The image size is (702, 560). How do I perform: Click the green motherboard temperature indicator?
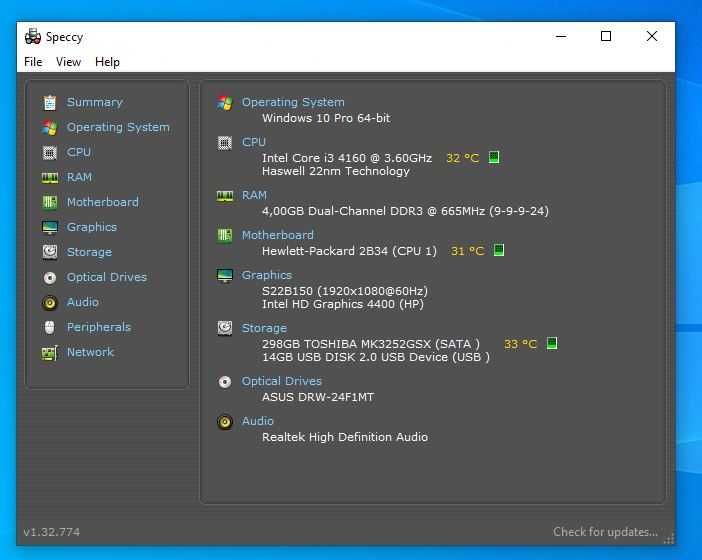[499, 250]
